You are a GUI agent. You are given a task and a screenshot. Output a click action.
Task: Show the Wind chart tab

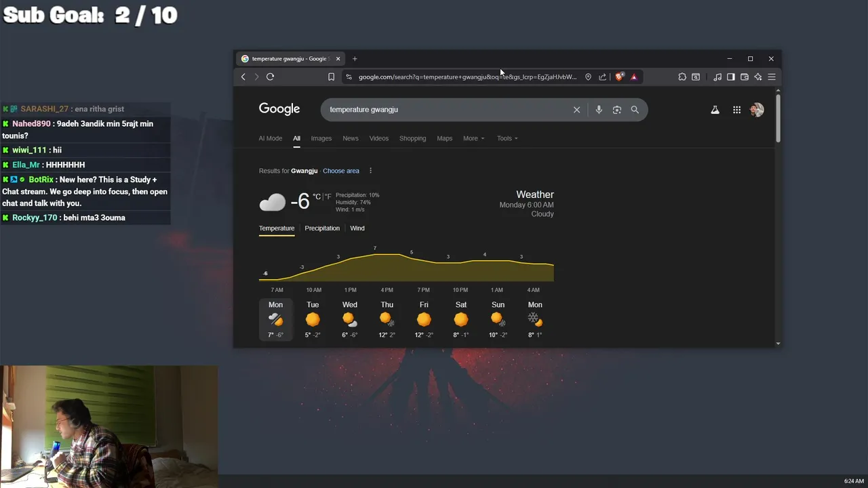point(357,228)
